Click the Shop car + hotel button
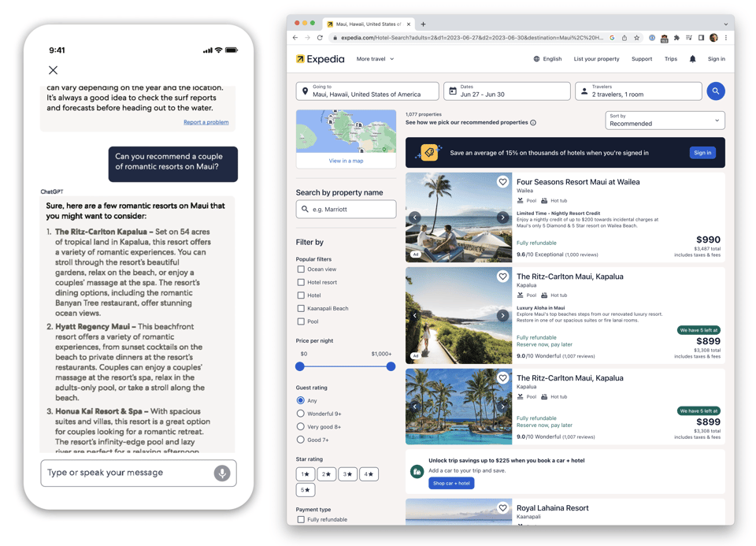 pyautogui.click(x=451, y=483)
